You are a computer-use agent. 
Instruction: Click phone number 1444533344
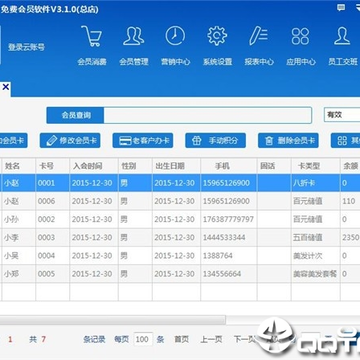click(224, 237)
